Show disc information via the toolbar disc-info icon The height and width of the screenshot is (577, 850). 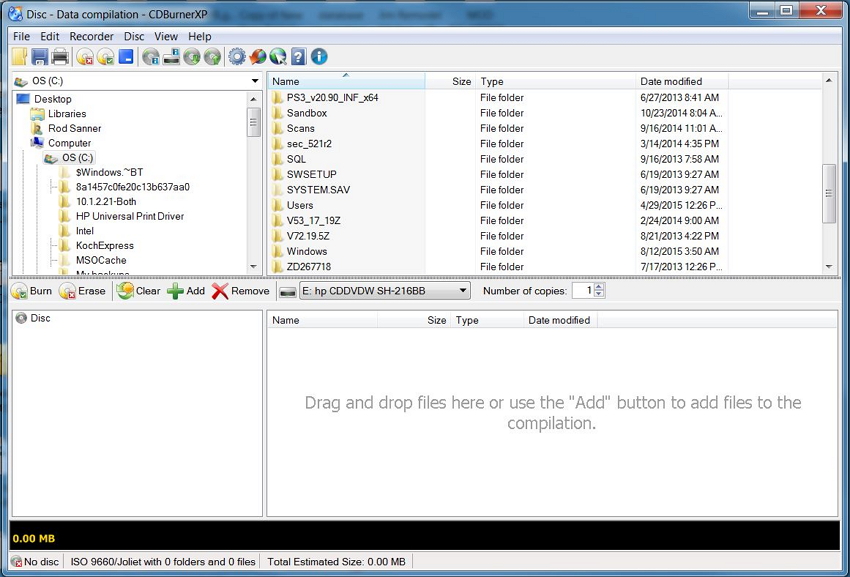(151, 56)
